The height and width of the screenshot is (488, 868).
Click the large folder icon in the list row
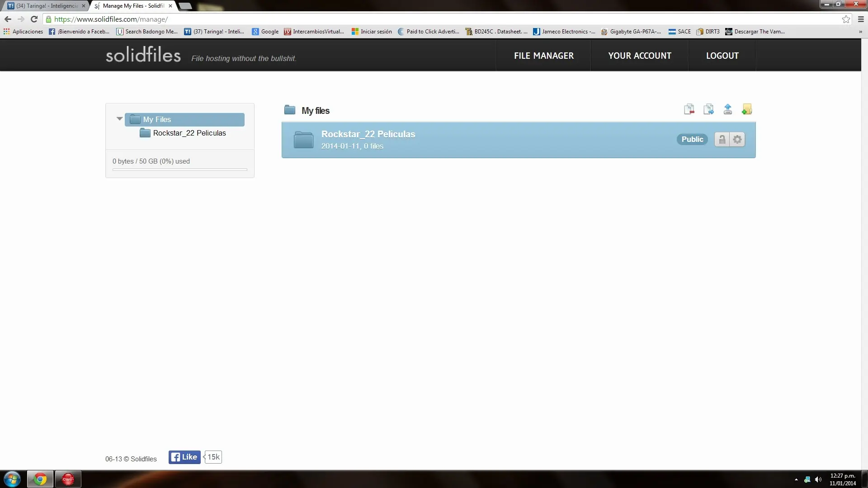(x=303, y=140)
